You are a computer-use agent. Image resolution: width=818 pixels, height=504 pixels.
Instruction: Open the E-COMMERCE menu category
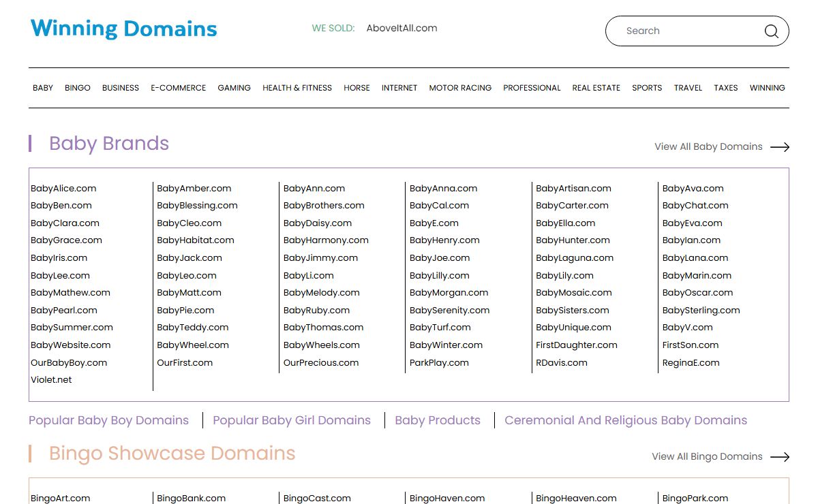(179, 88)
